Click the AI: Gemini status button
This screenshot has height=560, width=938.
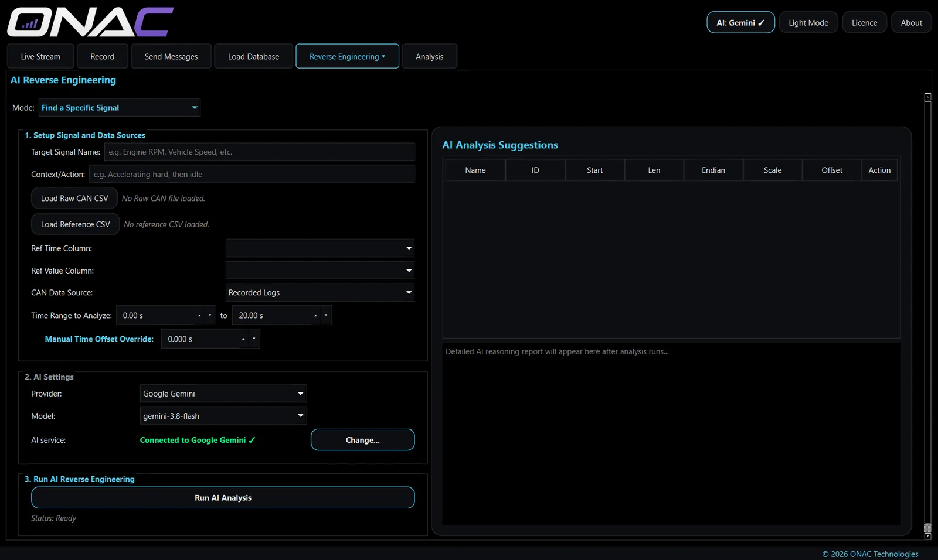click(740, 23)
